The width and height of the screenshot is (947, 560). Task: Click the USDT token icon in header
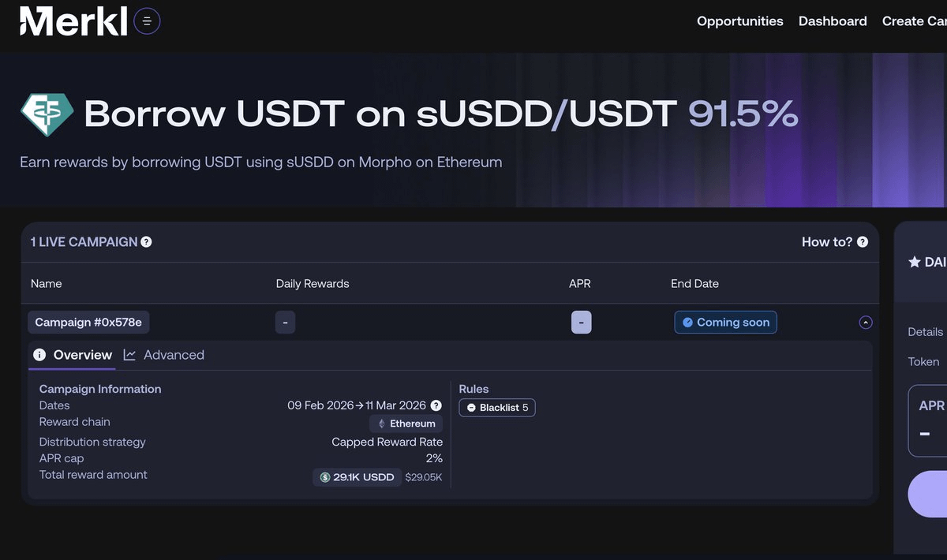(47, 115)
